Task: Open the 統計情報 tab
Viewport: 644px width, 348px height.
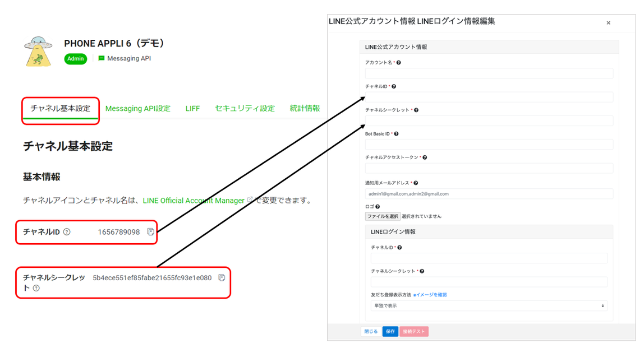Action: pos(305,108)
